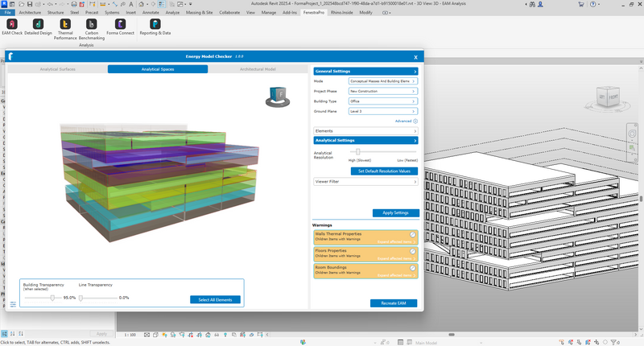Open viewer options icon below transparency panel
The width and height of the screenshot is (644, 346).
point(13,304)
